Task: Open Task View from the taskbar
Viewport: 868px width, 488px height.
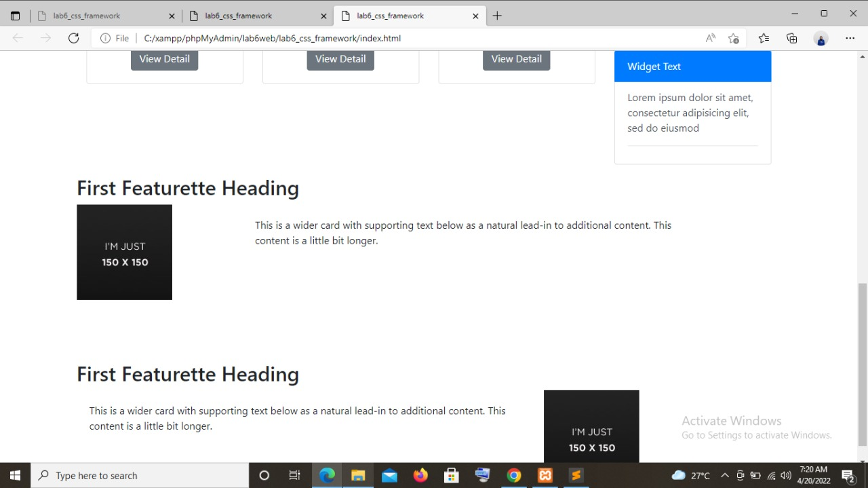Action: click(x=294, y=475)
